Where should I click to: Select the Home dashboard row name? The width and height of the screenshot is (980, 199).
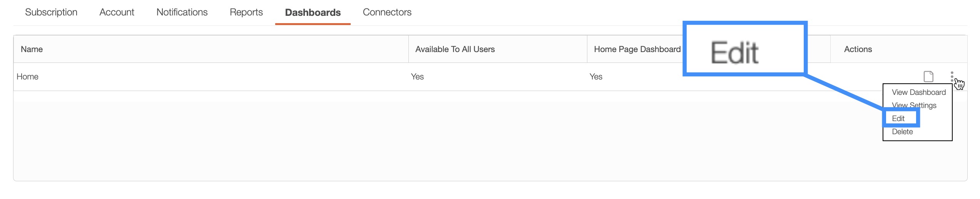(27, 77)
